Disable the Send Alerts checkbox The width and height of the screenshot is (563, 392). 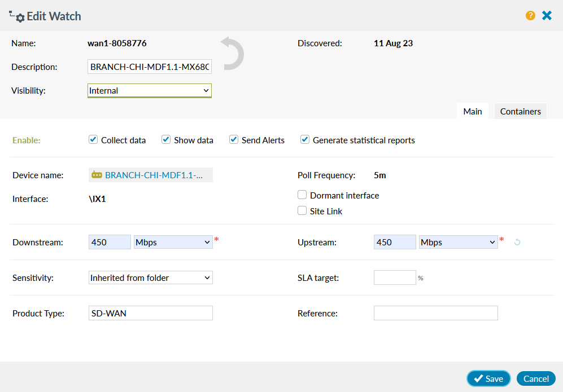233,139
